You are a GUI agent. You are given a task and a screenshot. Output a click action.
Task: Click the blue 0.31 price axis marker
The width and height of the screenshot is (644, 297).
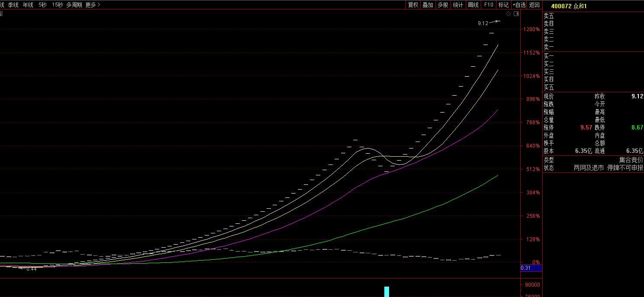pyautogui.click(x=531, y=268)
